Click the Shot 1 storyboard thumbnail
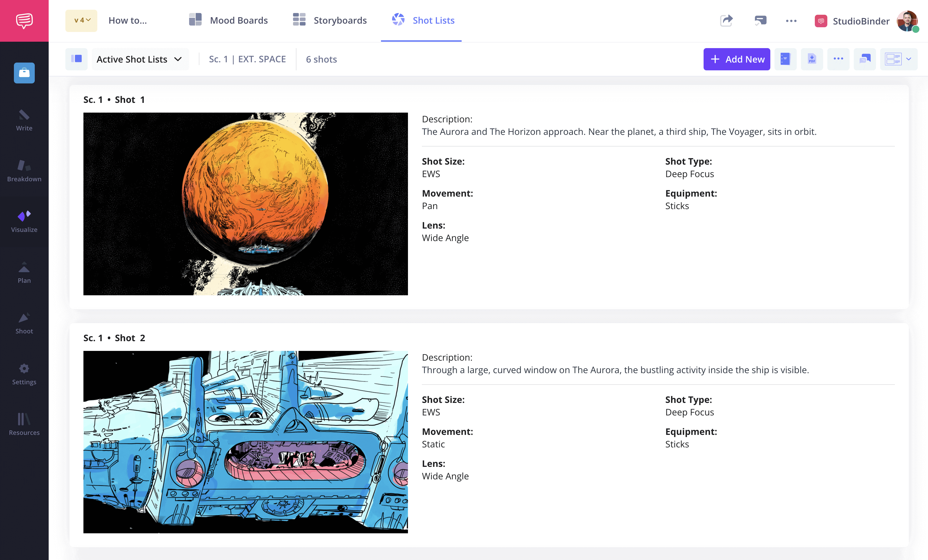 (x=246, y=204)
